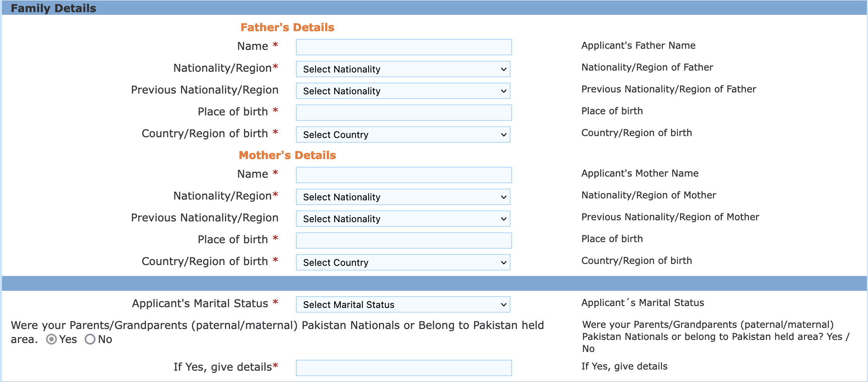The width and height of the screenshot is (868, 382).
Task: Click the Mother's Details orange heading
Action: 287,155
